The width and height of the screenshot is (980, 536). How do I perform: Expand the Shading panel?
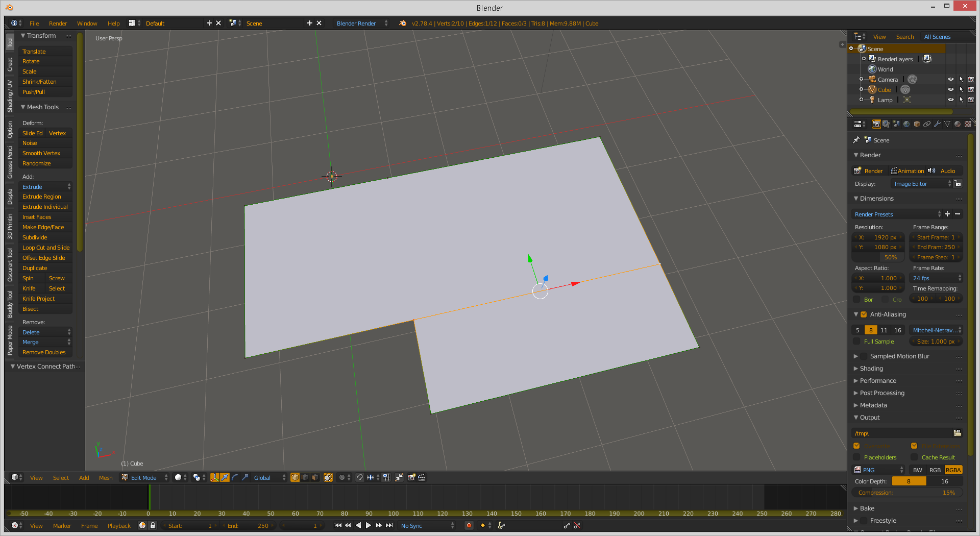point(871,369)
